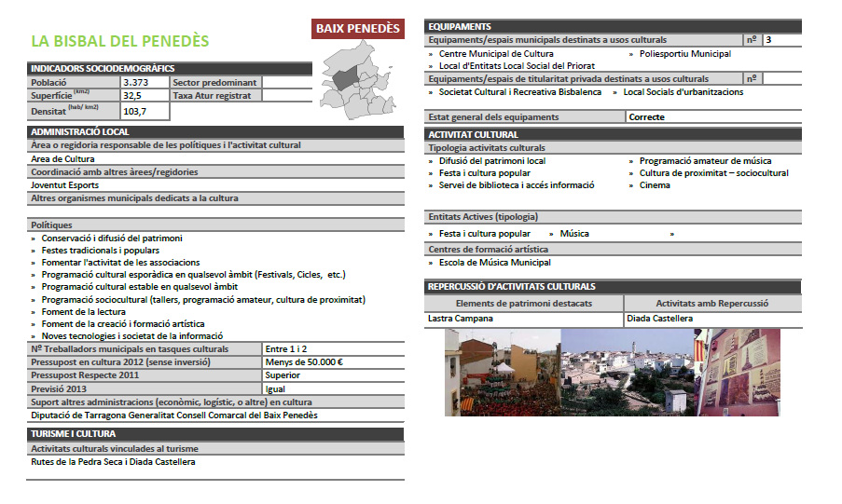This screenshot has height=504, width=842.
Task: Click the town panorama photo
Action: click(628, 373)
